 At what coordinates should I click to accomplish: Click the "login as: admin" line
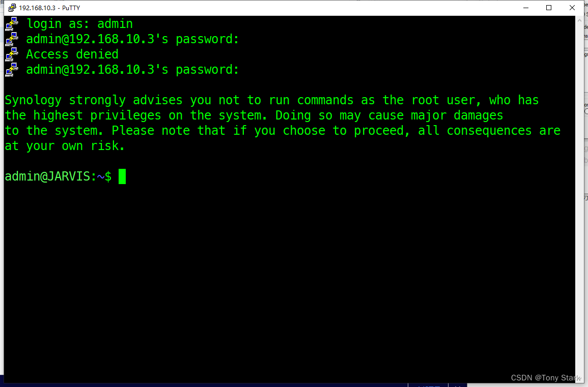pos(79,24)
